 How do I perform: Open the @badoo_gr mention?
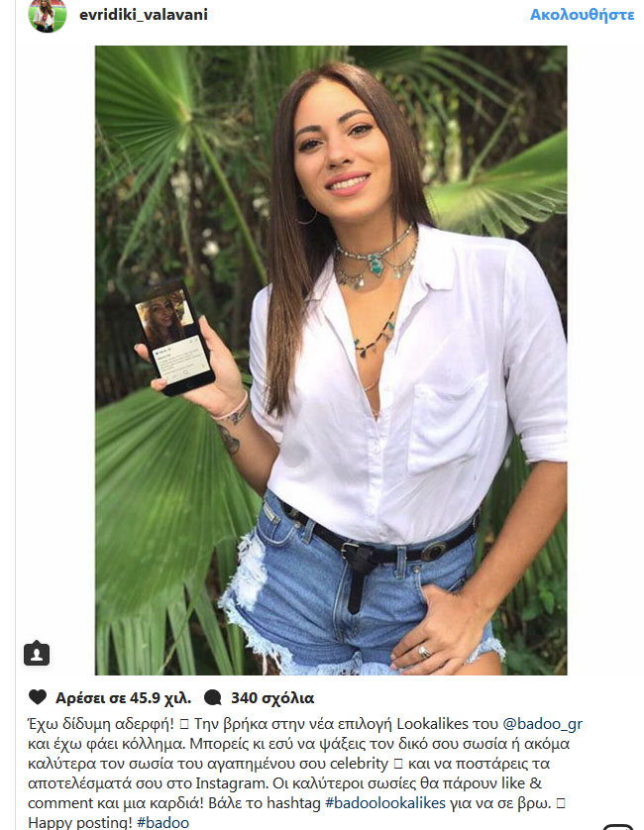[542, 724]
